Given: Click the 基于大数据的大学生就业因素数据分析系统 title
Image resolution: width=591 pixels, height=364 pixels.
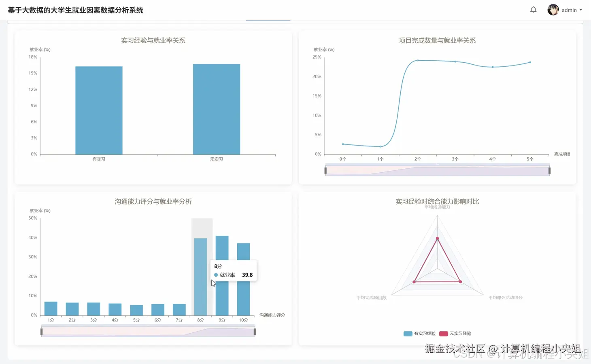Looking at the screenshot, I should coord(76,10).
